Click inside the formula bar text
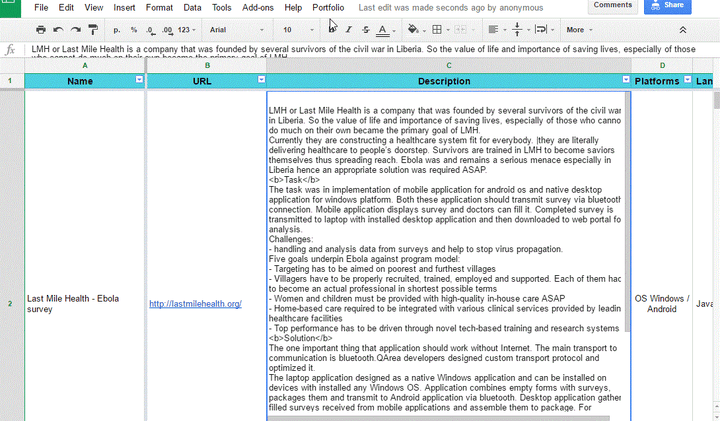Viewport: 720px width, 421px height. point(363,49)
